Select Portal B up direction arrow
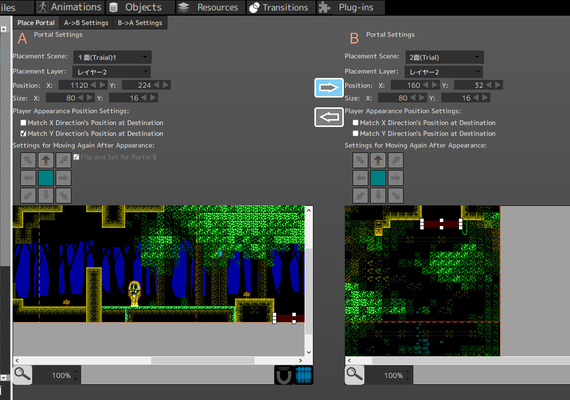The height and width of the screenshot is (400, 570). (378, 160)
